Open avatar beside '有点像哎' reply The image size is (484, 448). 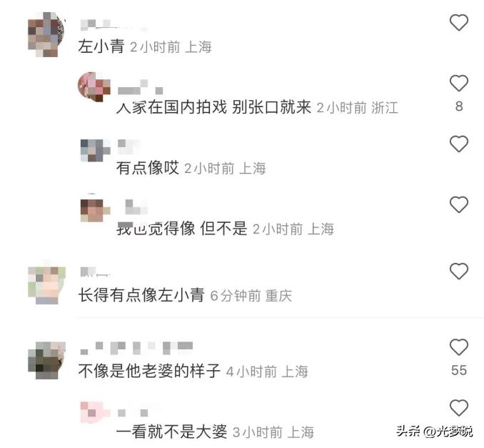(96, 151)
